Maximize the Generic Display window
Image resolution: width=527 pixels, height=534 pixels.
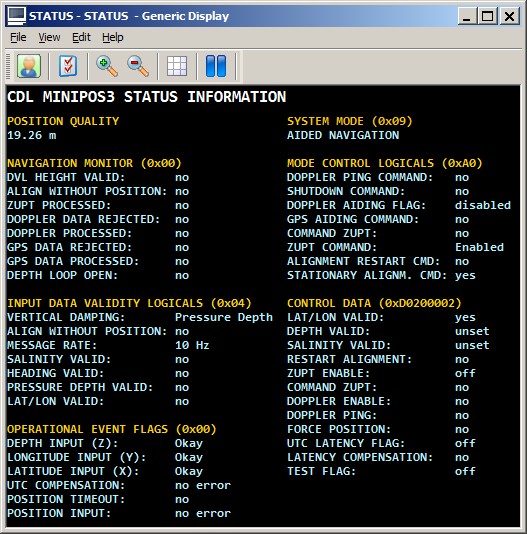487,16
